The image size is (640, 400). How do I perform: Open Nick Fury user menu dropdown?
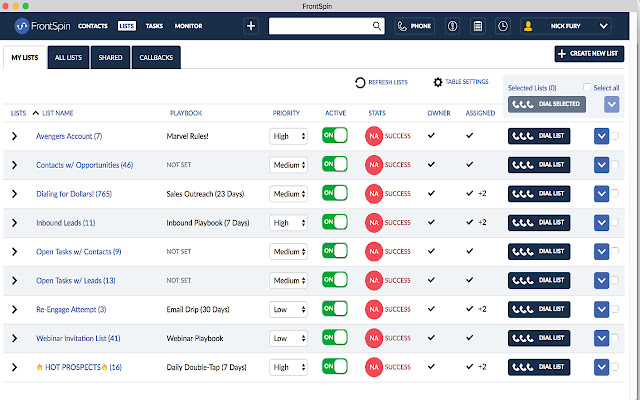coord(604,26)
